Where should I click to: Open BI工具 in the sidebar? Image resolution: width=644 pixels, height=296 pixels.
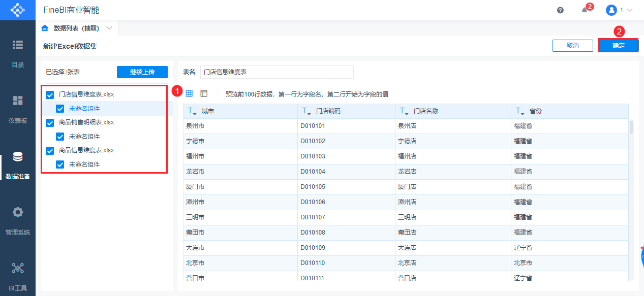click(18, 277)
